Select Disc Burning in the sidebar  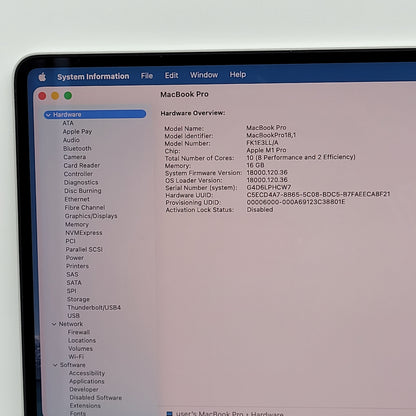point(83,191)
